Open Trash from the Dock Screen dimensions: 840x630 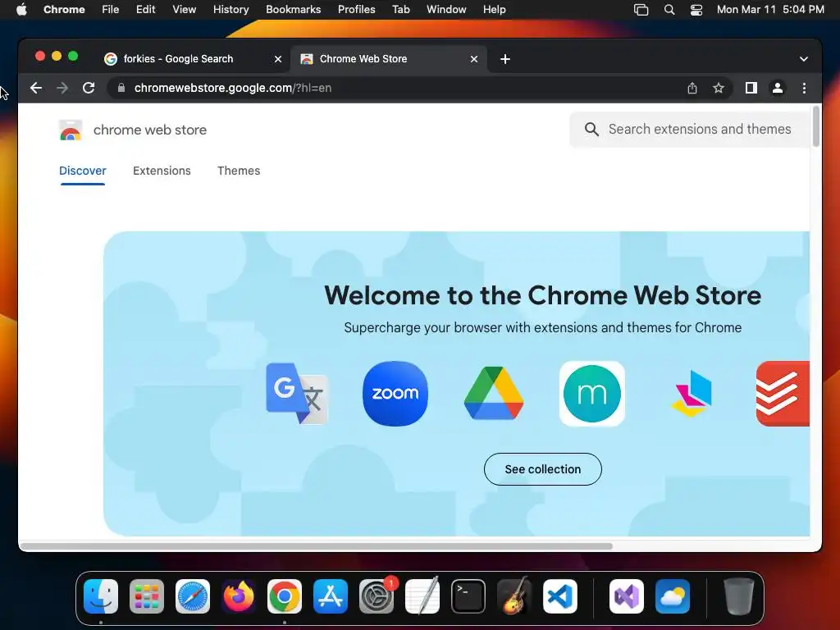click(739, 596)
